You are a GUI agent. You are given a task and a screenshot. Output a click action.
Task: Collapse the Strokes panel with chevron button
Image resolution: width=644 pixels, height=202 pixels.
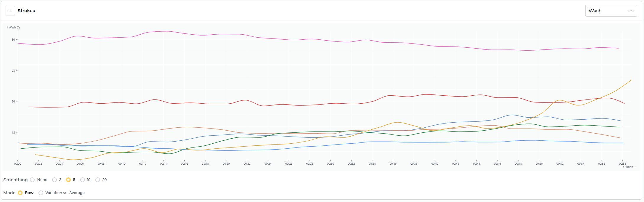10,11
